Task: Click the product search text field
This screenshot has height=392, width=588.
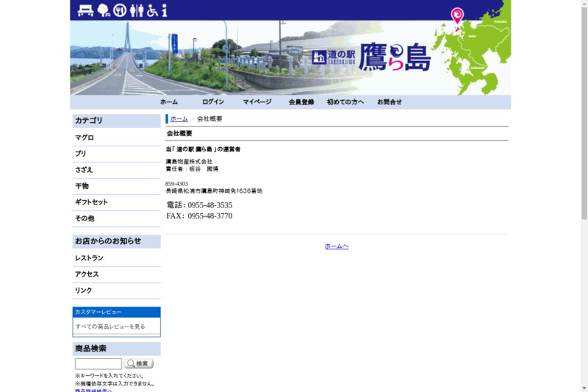Action: click(x=98, y=364)
